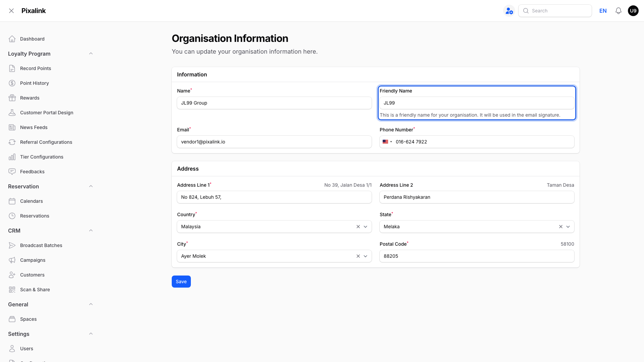
Task: Clear the Country selection Malaysia
Action: (x=358, y=227)
